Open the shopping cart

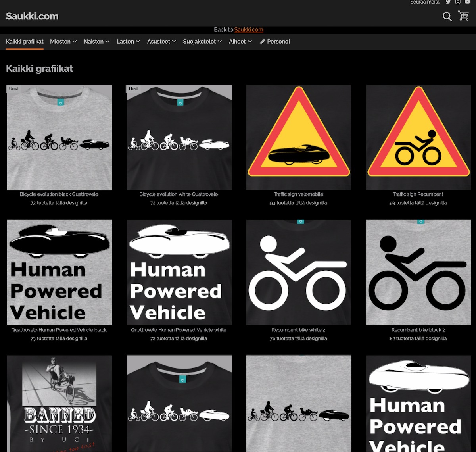click(463, 16)
